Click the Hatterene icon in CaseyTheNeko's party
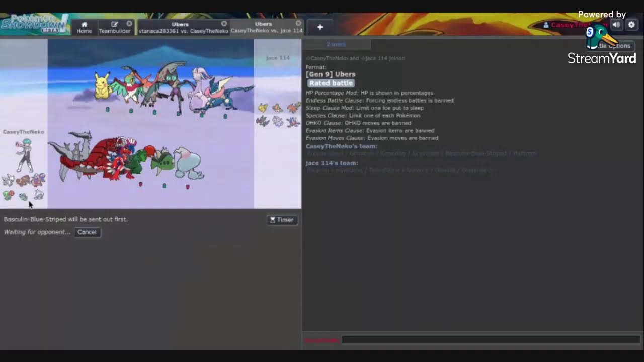This screenshot has width=644, height=362. (39, 194)
